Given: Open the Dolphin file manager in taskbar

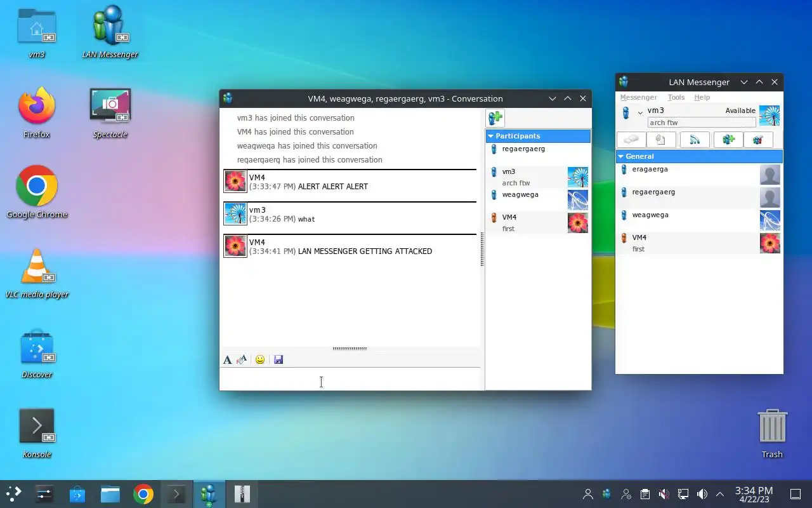Looking at the screenshot, I should pyautogui.click(x=110, y=494).
